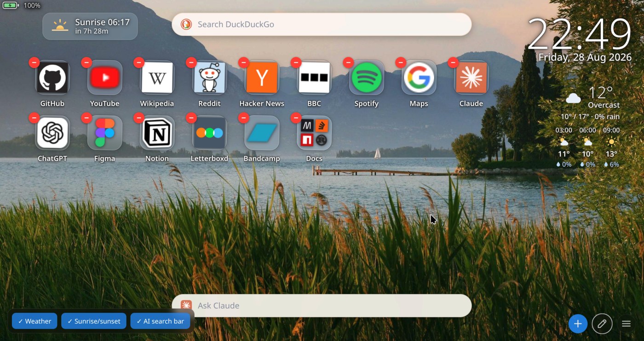The width and height of the screenshot is (644, 341).
Task: Remove the Figma shortcut with its red badge
Action: pos(86,118)
